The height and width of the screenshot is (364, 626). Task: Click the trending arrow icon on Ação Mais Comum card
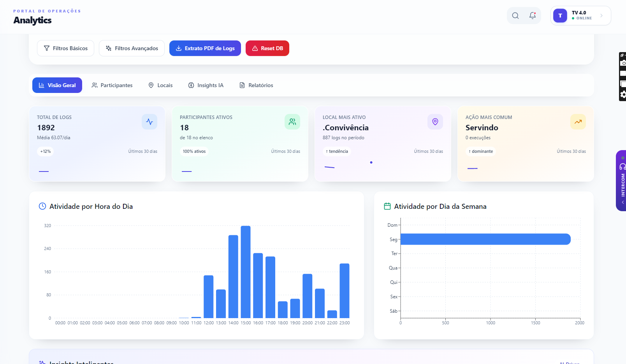point(578,122)
